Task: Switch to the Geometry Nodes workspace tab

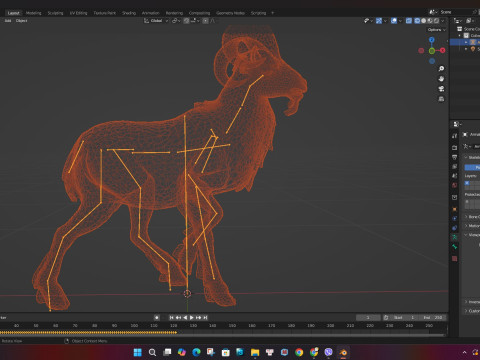Action: [230, 13]
